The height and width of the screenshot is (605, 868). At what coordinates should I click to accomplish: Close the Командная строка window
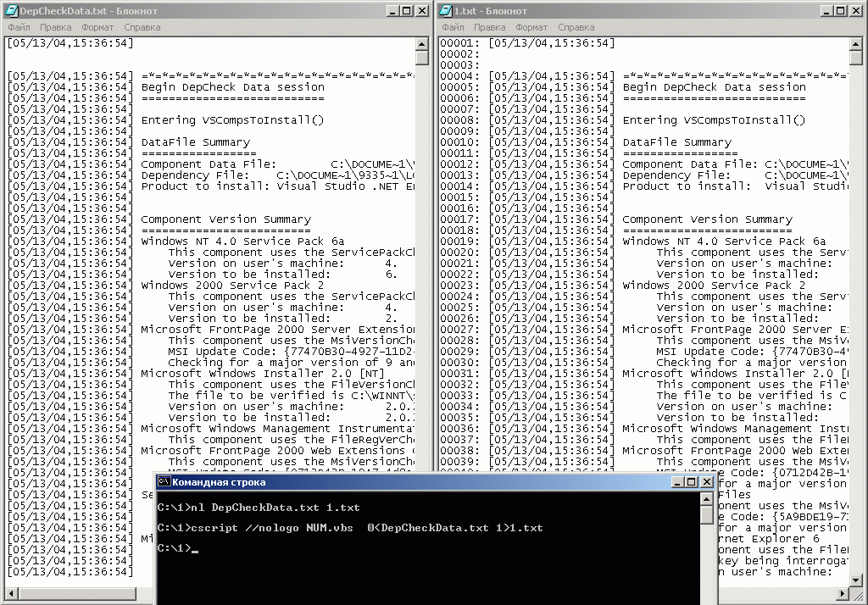point(707,482)
